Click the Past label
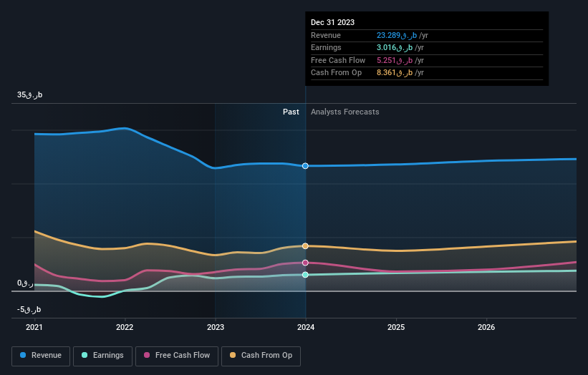The width and height of the screenshot is (588, 375). [291, 112]
